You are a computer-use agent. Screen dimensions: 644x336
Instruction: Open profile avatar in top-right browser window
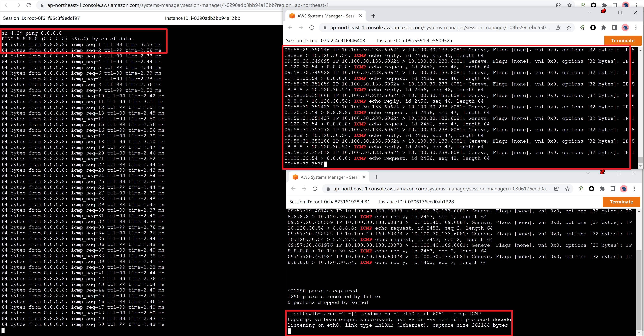point(625,28)
